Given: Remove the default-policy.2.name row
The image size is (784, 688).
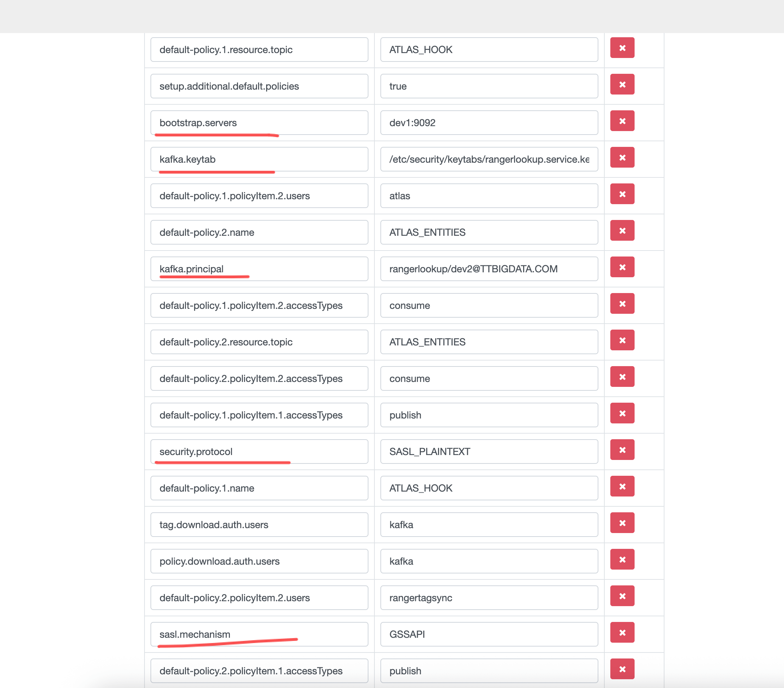Looking at the screenshot, I should click(x=622, y=231).
